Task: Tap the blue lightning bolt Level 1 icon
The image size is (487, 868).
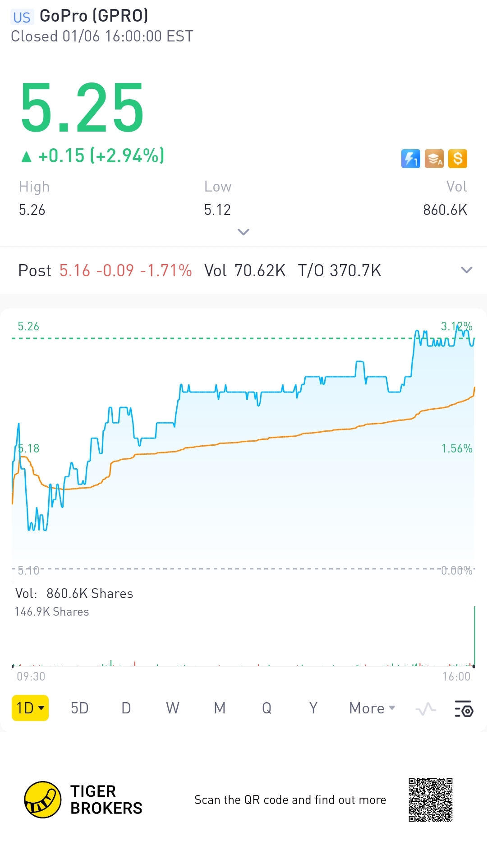Action: pyautogui.click(x=410, y=159)
